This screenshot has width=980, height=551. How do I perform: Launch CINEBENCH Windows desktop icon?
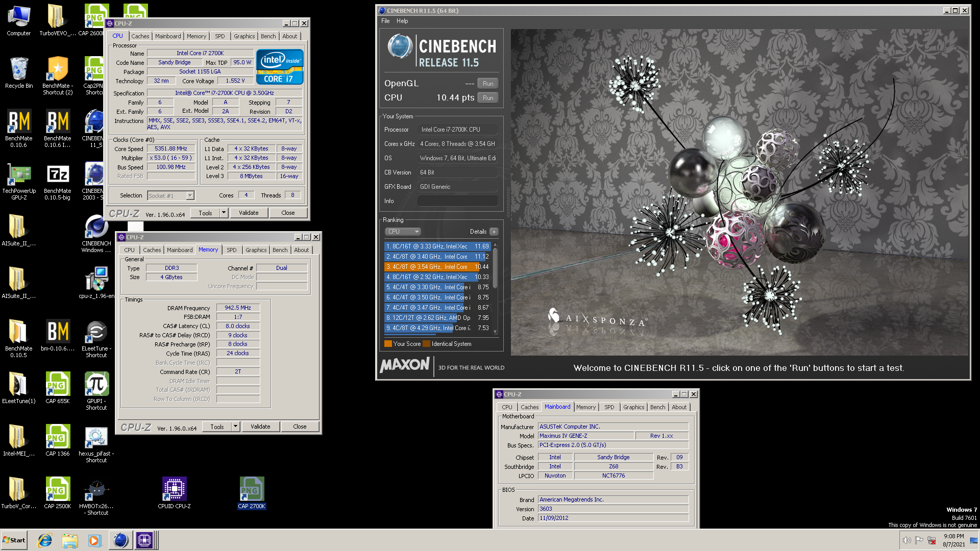click(96, 233)
